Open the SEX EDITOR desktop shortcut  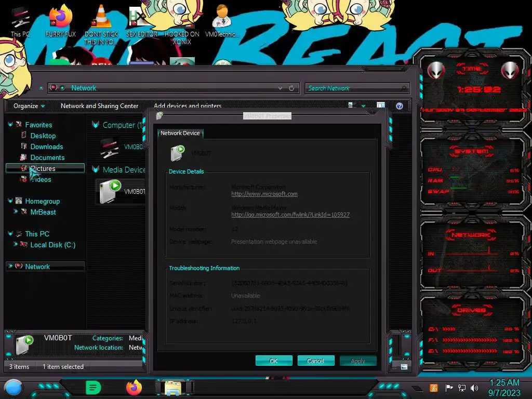point(141,21)
